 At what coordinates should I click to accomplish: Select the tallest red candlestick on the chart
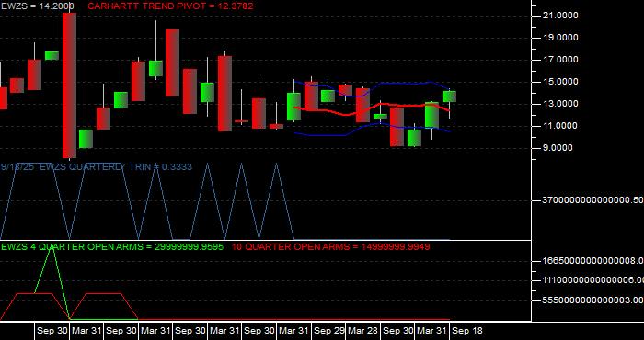[x=69, y=85]
